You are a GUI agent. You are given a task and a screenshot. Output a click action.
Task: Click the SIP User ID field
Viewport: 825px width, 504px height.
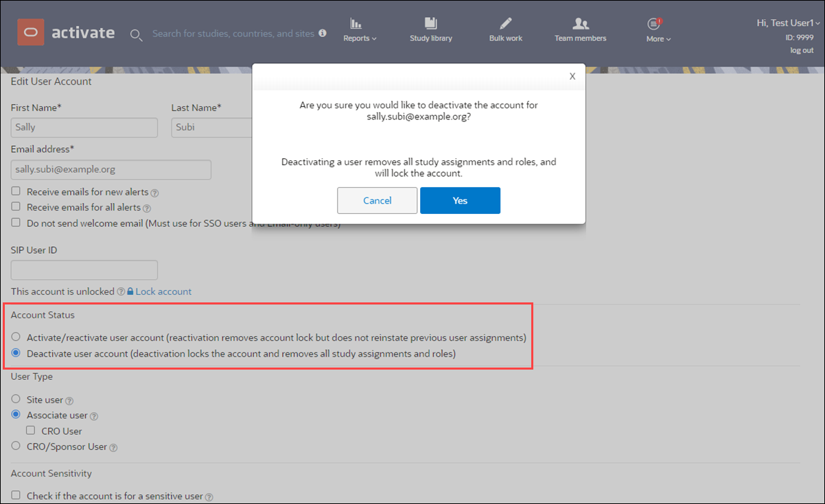coord(84,270)
